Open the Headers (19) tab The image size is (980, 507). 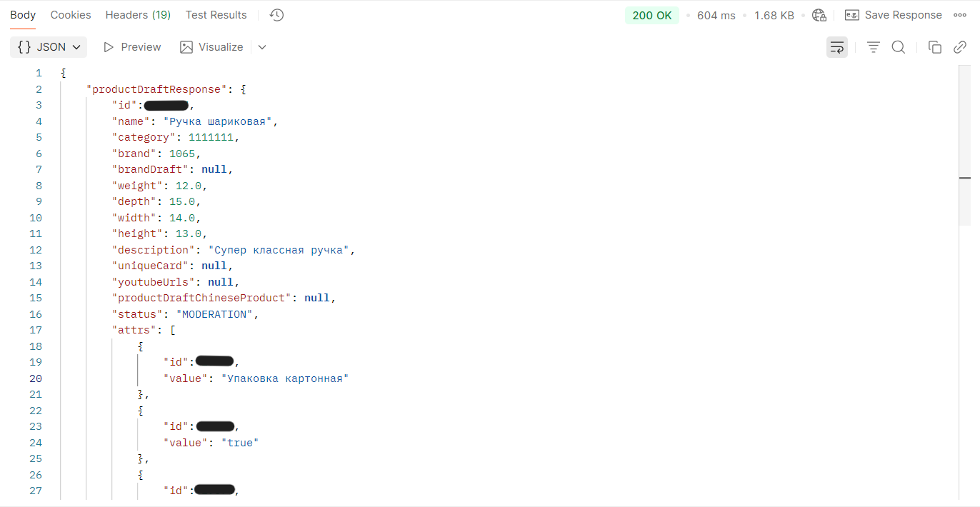click(x=138, y=15)
